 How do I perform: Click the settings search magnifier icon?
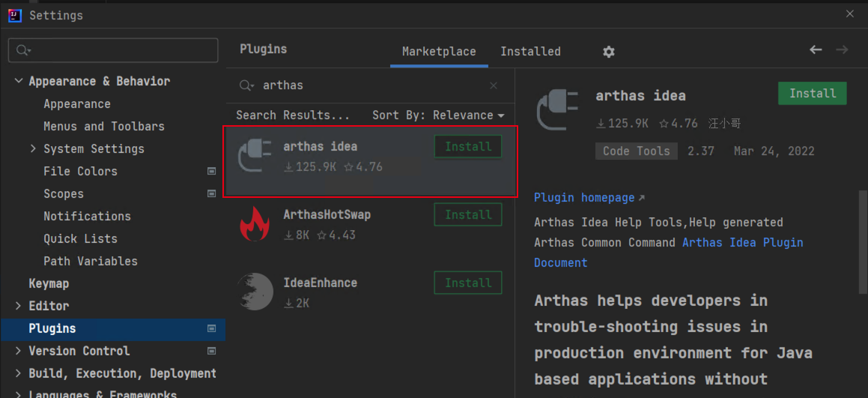click(x=23, y=50)
